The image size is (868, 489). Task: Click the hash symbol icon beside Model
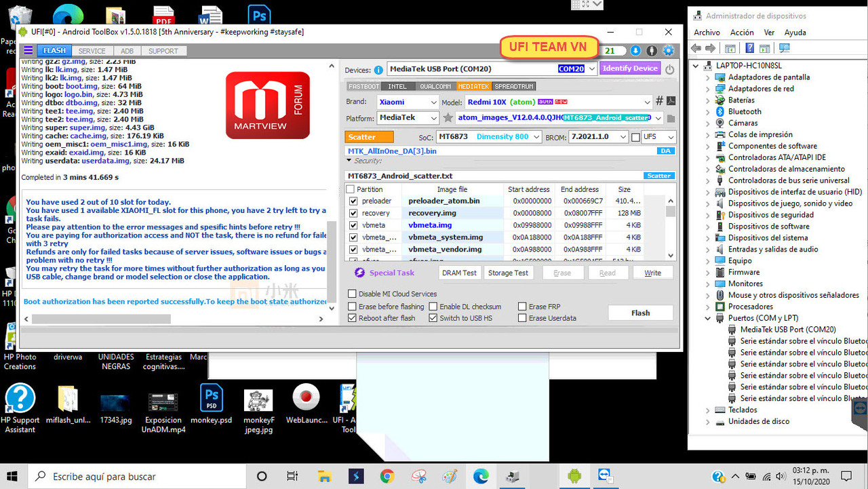(x=659, y=101)
